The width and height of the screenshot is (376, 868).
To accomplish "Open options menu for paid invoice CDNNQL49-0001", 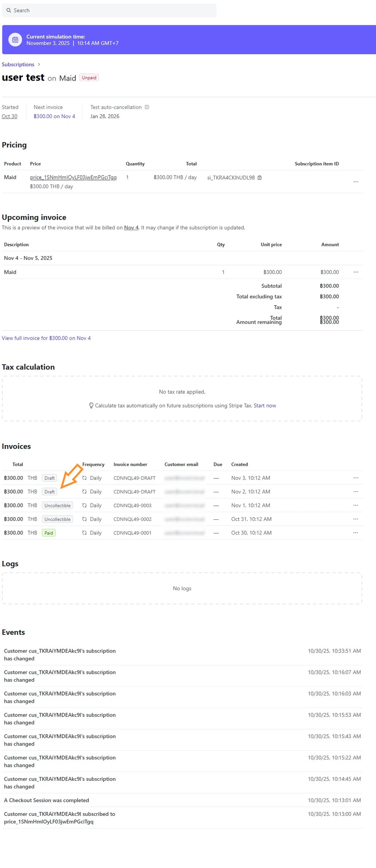I will (x=355, y=533).
